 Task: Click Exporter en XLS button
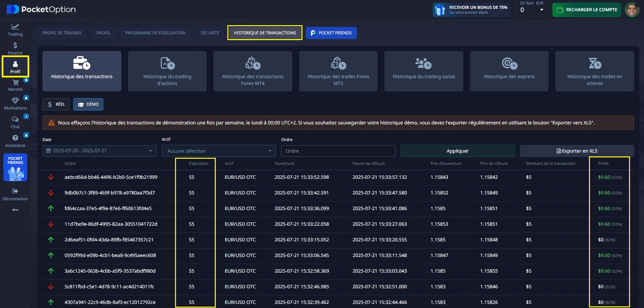tap(577, 151)
